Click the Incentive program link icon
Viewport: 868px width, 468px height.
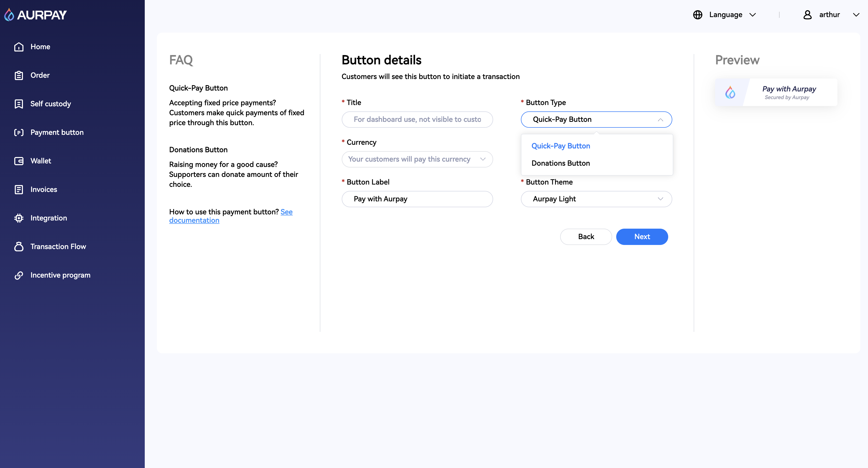coord(19,275)
